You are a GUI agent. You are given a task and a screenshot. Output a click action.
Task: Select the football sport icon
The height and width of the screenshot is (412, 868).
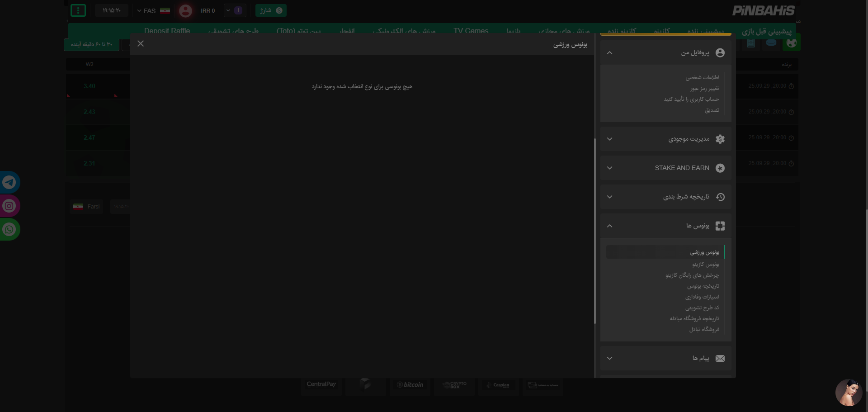point(791,43)
